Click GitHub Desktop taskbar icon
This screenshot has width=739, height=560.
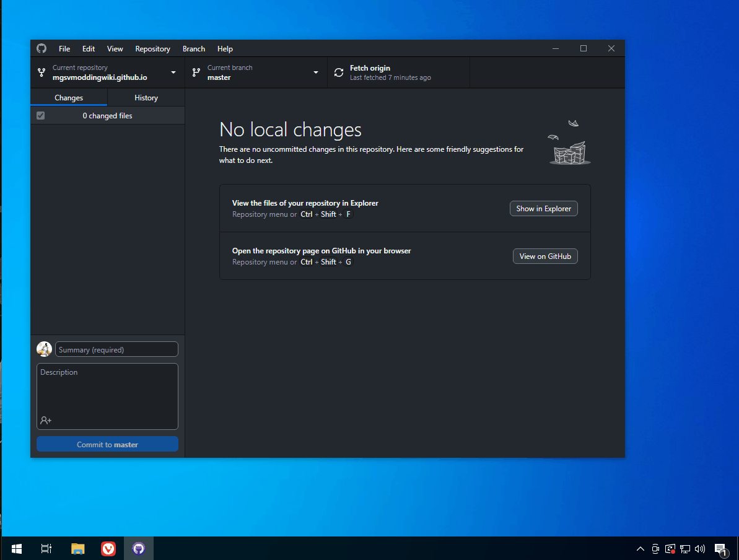[139, 548]
